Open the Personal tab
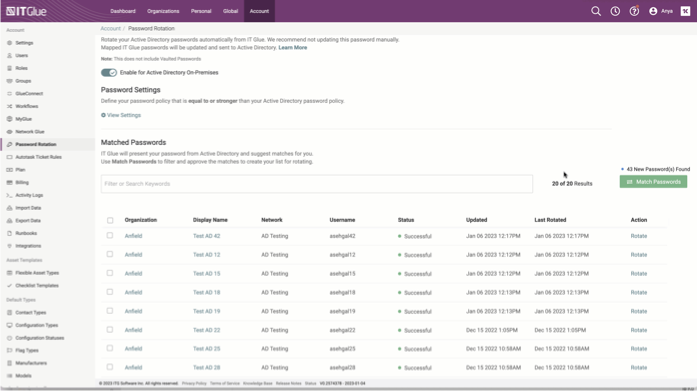Viewport: 697px width, 391px height. click(x=201, y=11)
